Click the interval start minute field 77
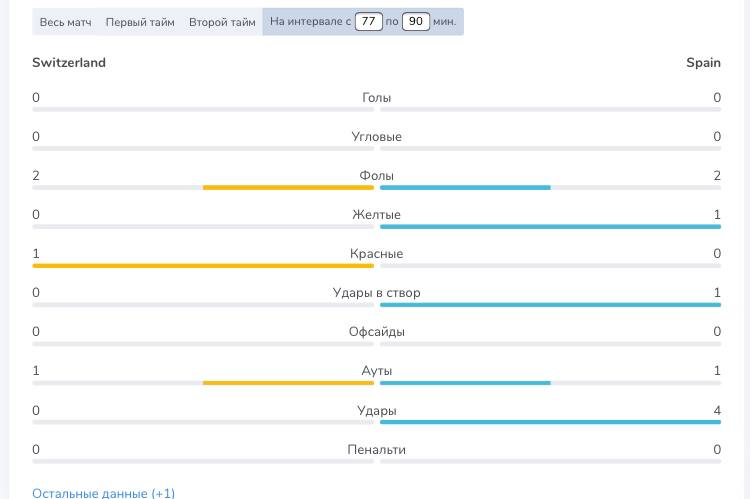This screenshot has height=499, width=750. click(x=369, y=21)
